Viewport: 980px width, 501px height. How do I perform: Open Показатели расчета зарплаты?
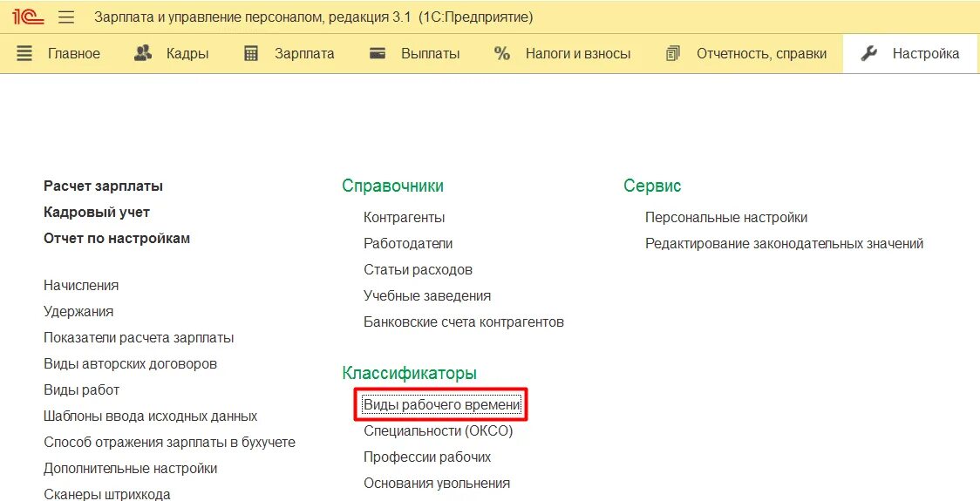(139, 338)
